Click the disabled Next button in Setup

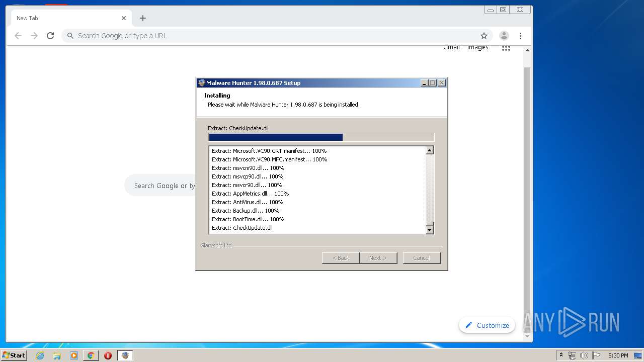pyautogui.click(x=378, y=258)
